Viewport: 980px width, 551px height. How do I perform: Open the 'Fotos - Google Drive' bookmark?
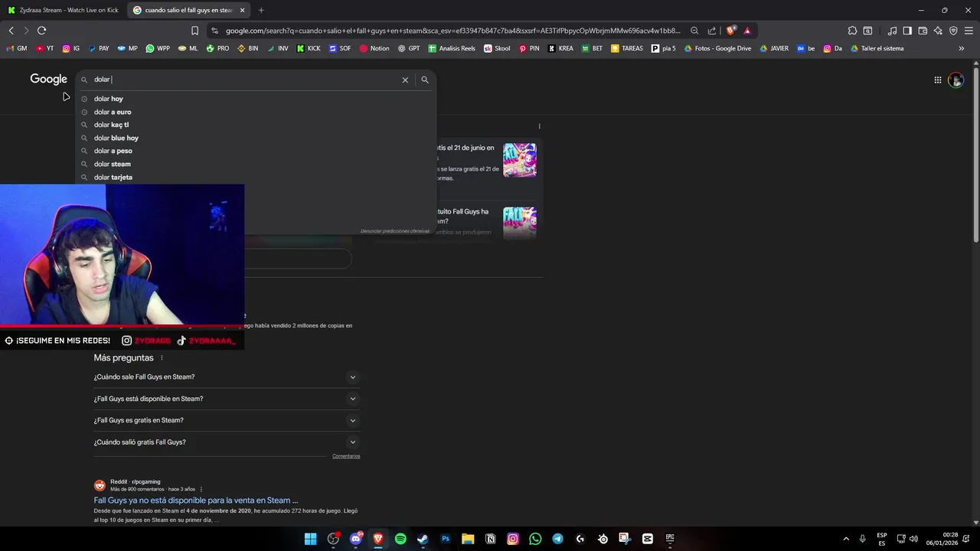coord(717,48)
